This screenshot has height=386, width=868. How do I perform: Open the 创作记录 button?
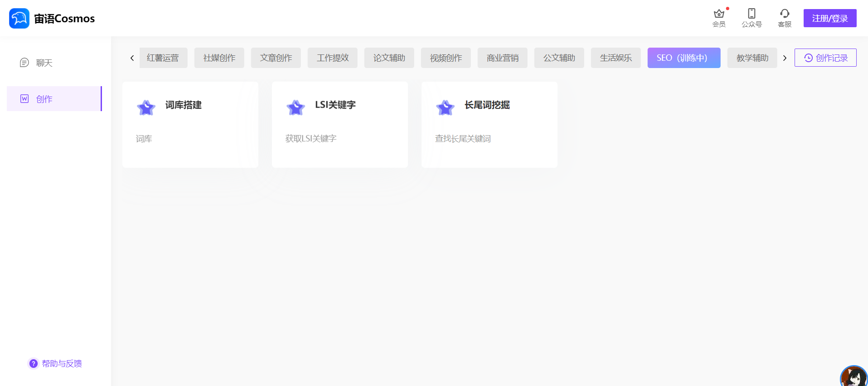(825, 58)
